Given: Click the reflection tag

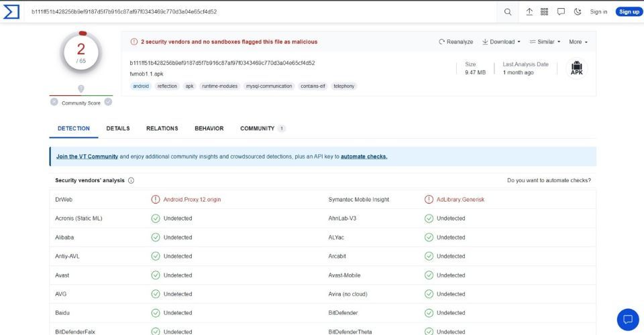Looking at the screenshot, I should [x=167, y=86].
